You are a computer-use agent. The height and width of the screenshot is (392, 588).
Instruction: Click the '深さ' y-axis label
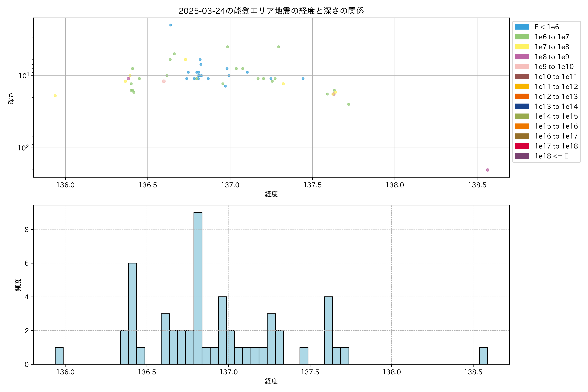(11, 98)
